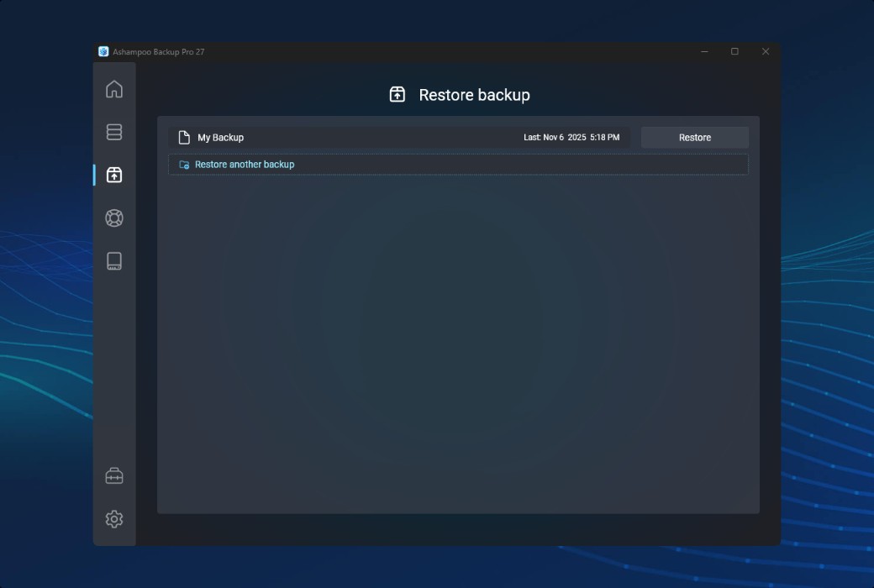The height and width of the screenshot is (588, 874).
Task: Select the disk drive icon in the sidebar
Action: (x=114, y=261)
